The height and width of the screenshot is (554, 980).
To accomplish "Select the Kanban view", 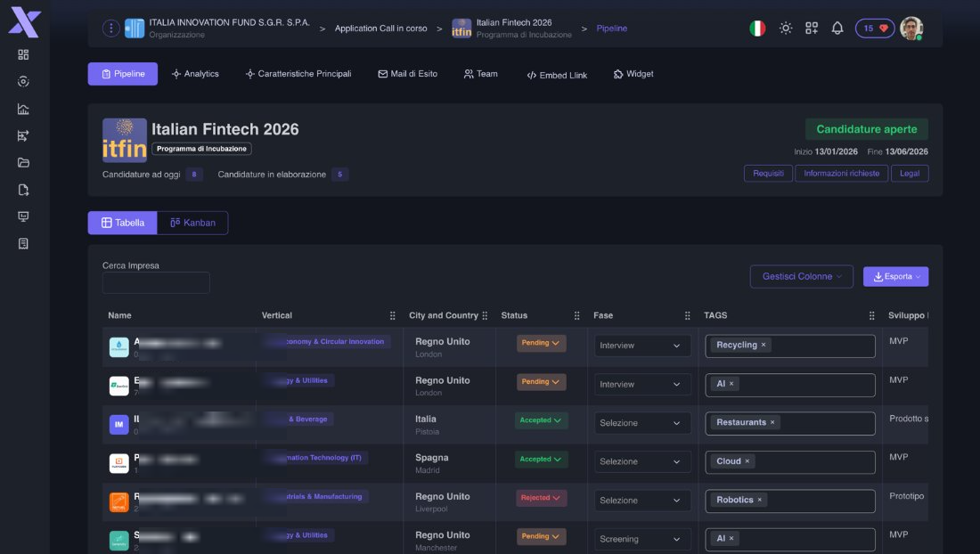I will click(x=192, y=223).
